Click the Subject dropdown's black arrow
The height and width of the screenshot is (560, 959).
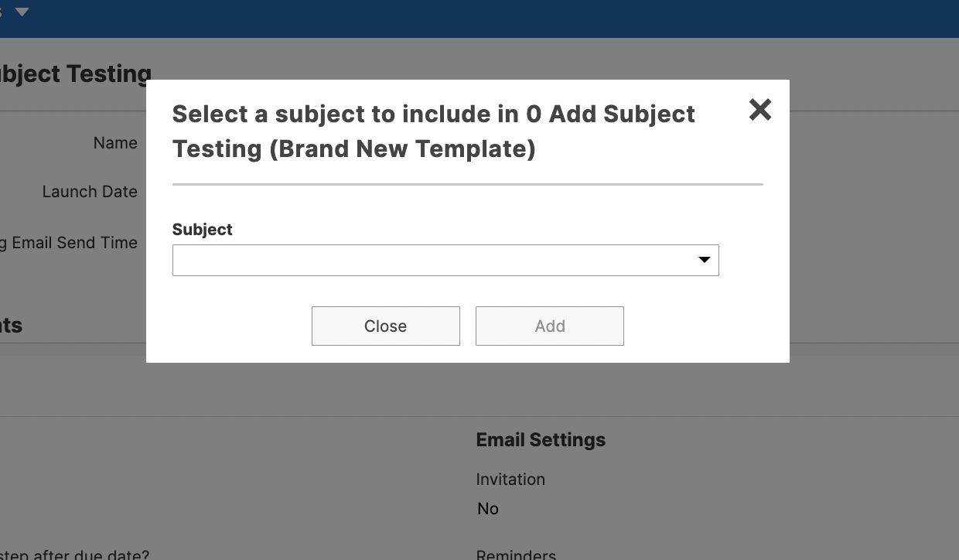tap(704, 260)
